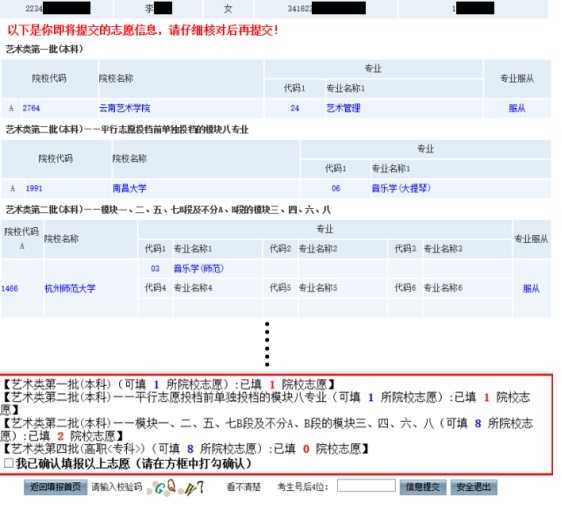Click the 安全退出 button
Viewport: 562px width, 525px height.
coord(473,487)
